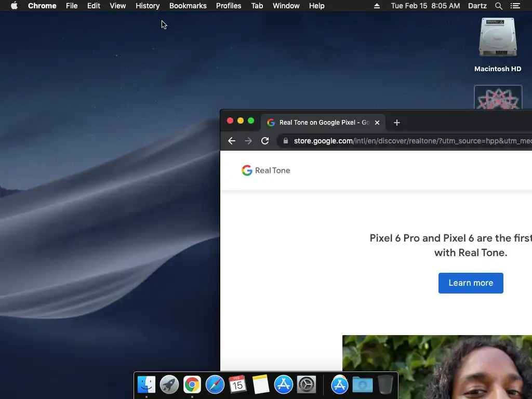This screenshot has width=532, height=399.
Task: Open Finder from the Dock
Action: coord(146,384)
